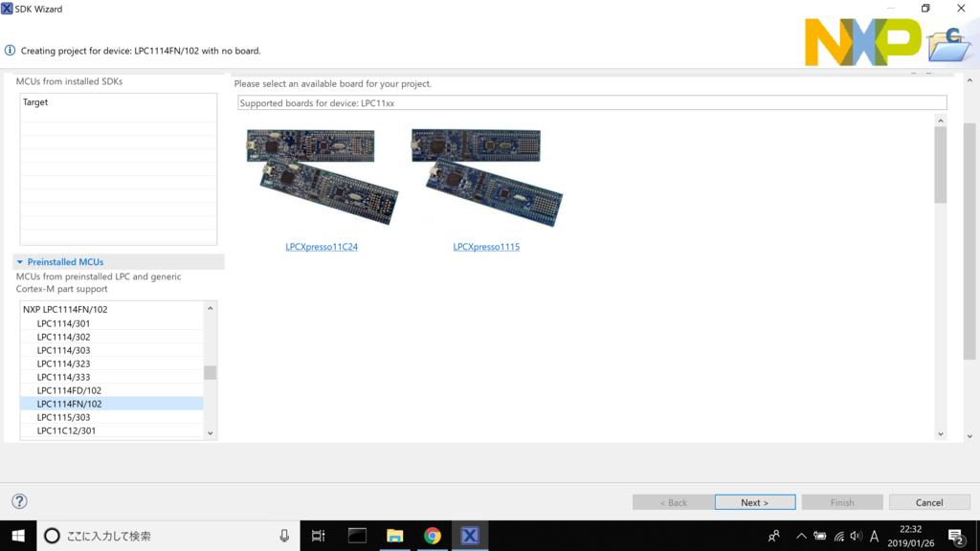Open the volume speaker tray icon
The height and width of the screenshot is (551, 980).
[x=857, y=536]
